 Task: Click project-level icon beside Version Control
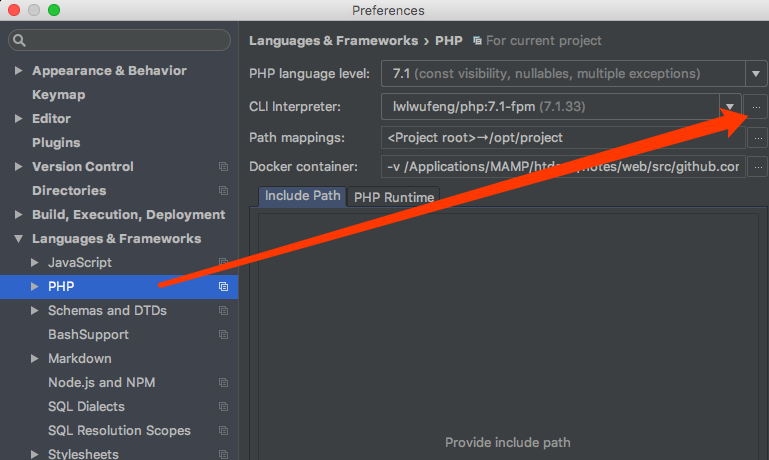224,167
